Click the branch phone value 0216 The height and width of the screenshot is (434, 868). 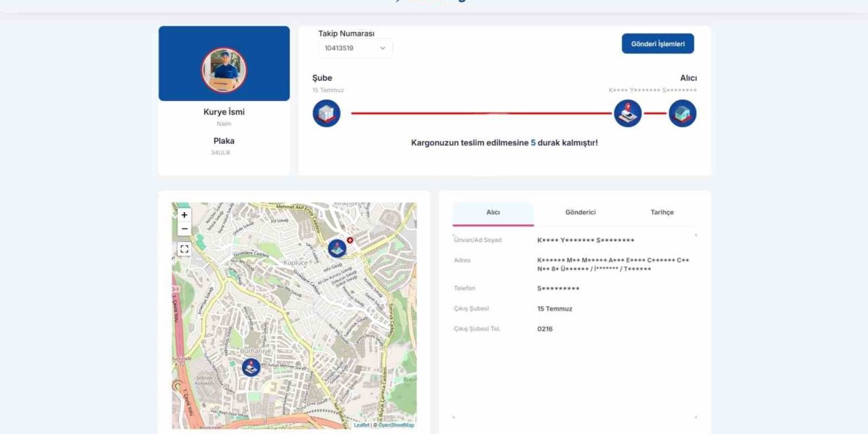pyautogui.click(x=545, y=329)
